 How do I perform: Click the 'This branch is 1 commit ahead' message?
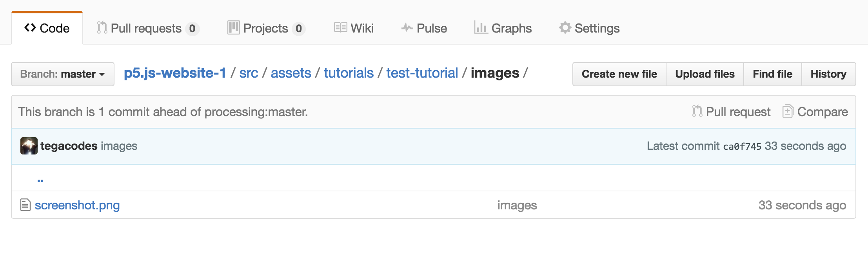(163, 112)
